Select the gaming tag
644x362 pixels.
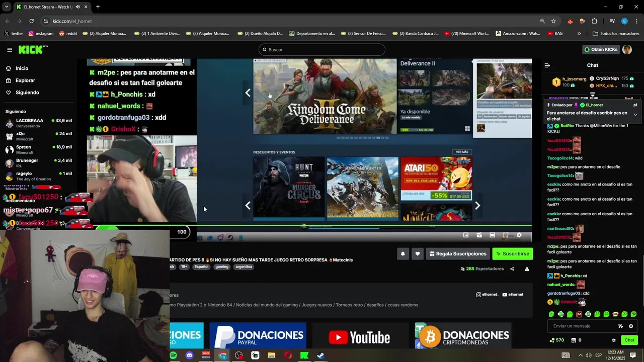pyautogui.click(x=222, y=267)
